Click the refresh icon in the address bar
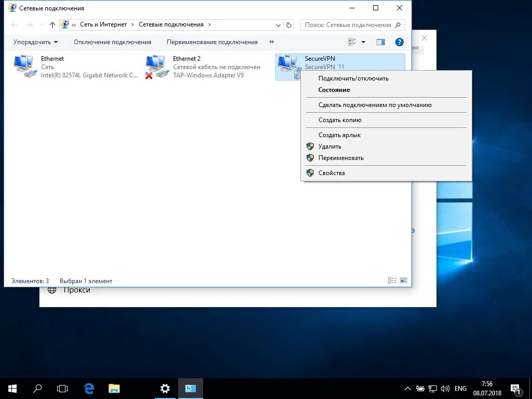Image resolution: width=532 pixels, height=399 pixels. tap(289, 24)
